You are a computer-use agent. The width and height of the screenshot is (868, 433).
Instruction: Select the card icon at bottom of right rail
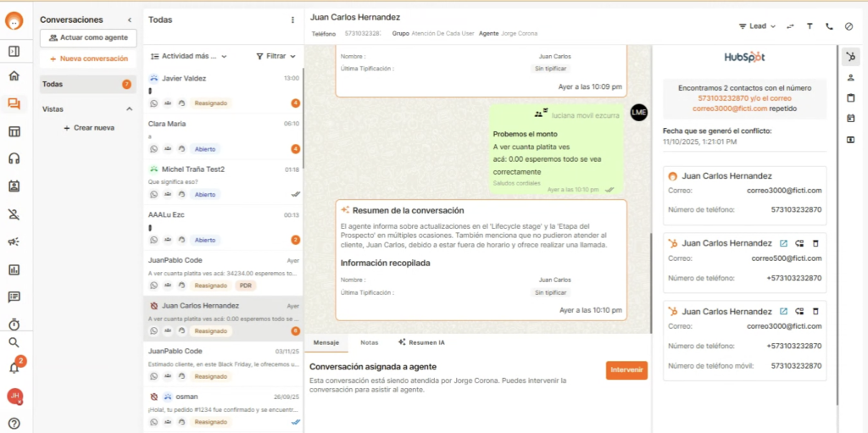tap(851, 140)
